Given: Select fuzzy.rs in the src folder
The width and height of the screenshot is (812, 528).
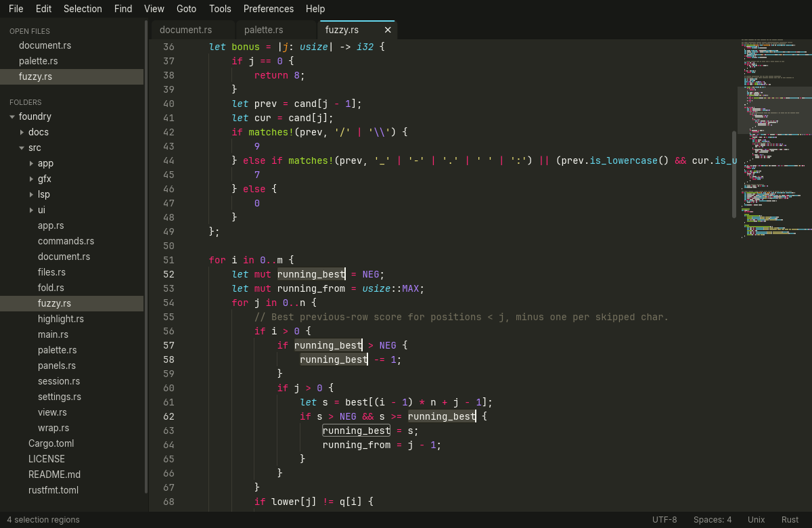Looking at the screenshot, I should click(x=72, y=303).
